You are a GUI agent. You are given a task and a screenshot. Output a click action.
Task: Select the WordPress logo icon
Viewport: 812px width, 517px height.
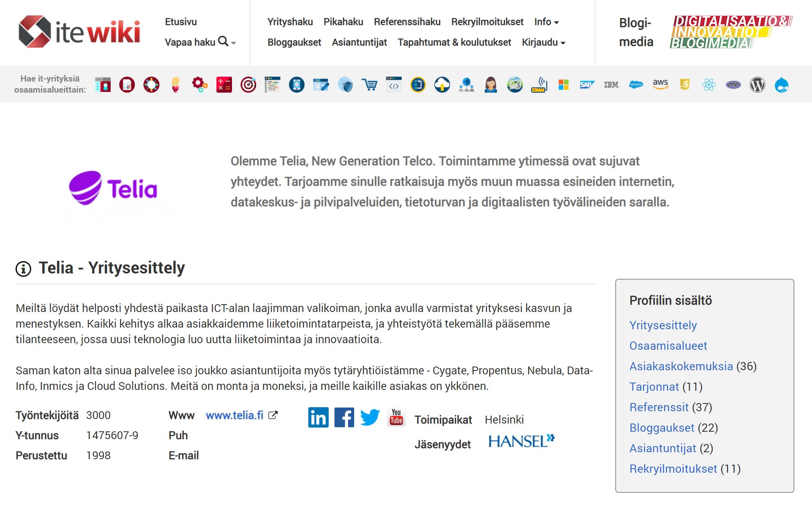click(x=757, y=85)
